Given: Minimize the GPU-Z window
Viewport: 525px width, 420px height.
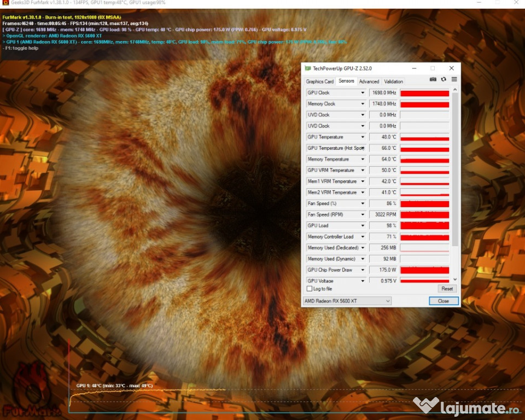Looking at the screenshot, I should tap(414, 68).
